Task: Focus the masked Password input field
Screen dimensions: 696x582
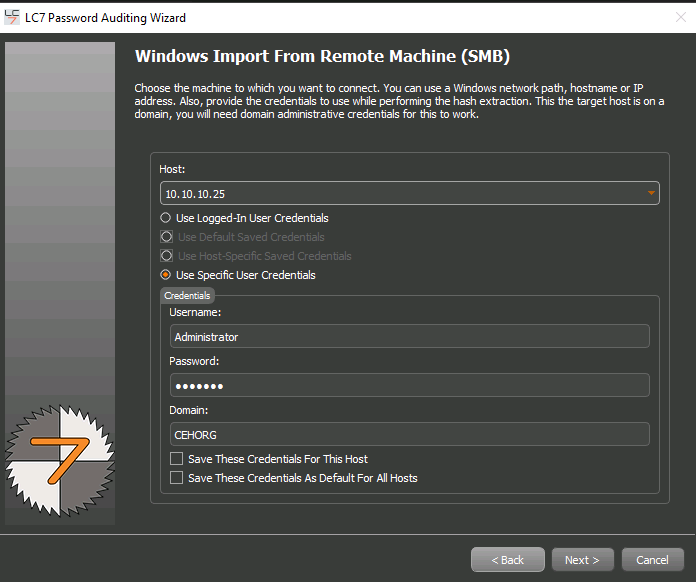Action: [x=409, y=385]
